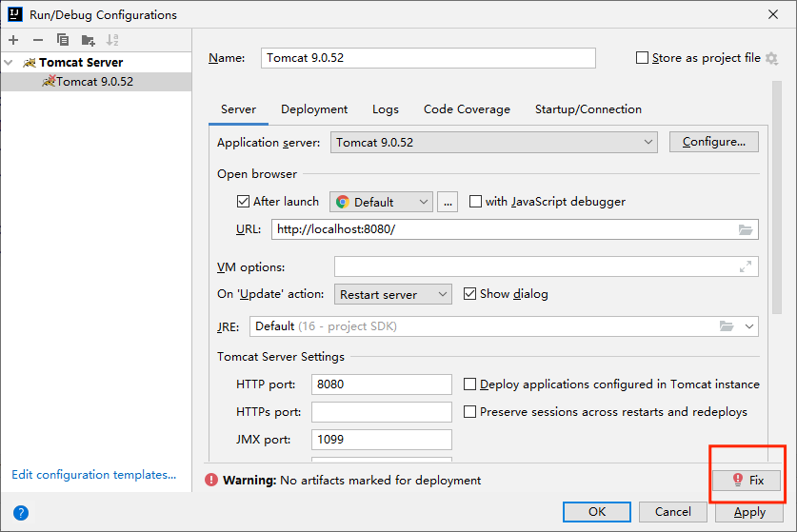The width and height of the screenshot is (797, 532).
Task: Click the URL input field
Action: click(514, 229)
